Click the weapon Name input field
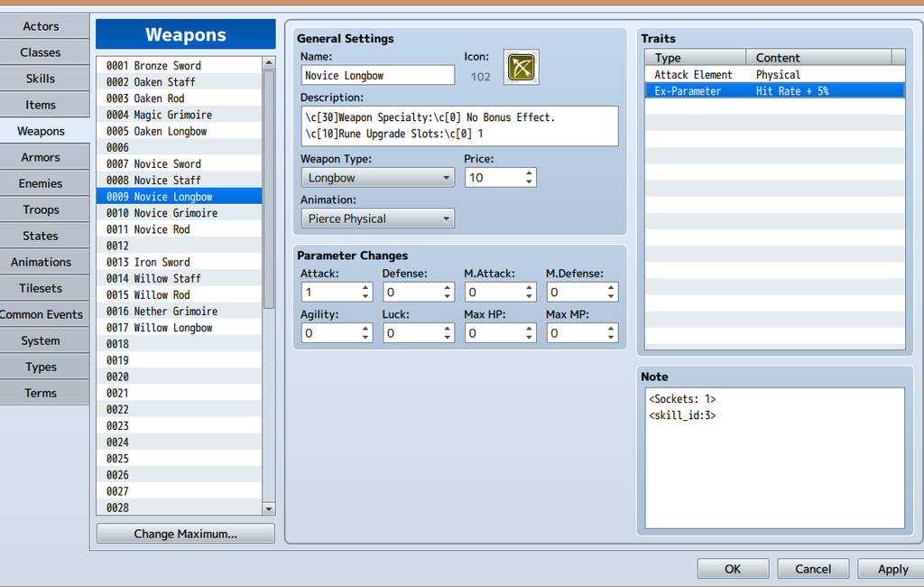Viewport: 924px width, 587px height. (377, 76)
